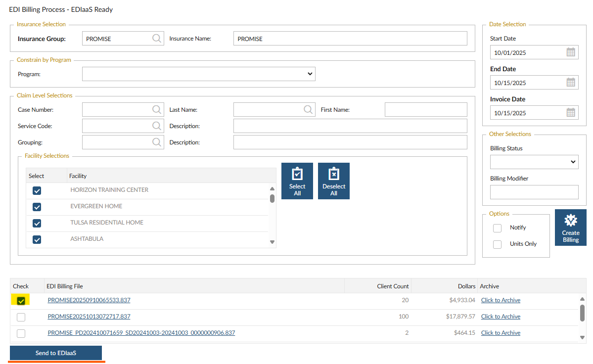Click the Last Name lookup magnifier
This screenshot has width=593, height=364.
[308, 110]
